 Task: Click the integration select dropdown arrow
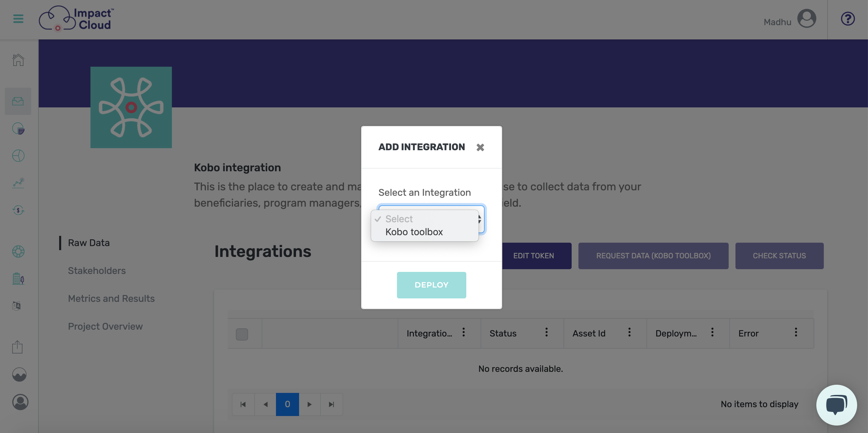[x=480, y=219]
